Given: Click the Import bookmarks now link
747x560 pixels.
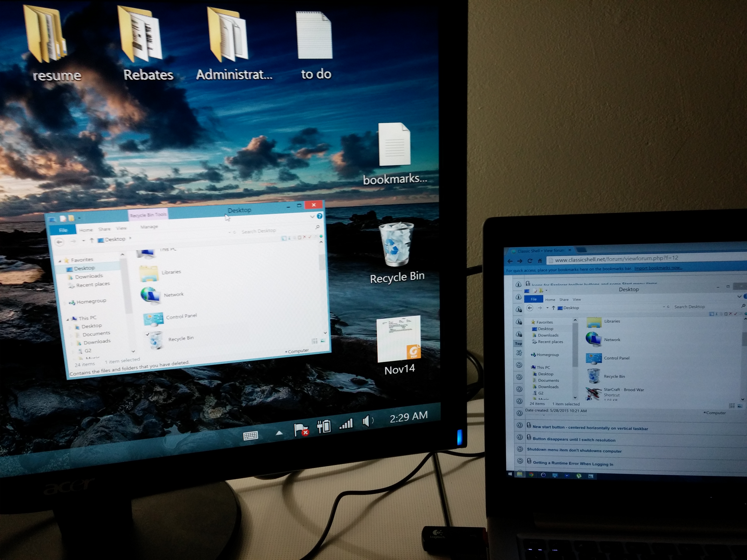Looking at the screenshot, I should [658, 268].
